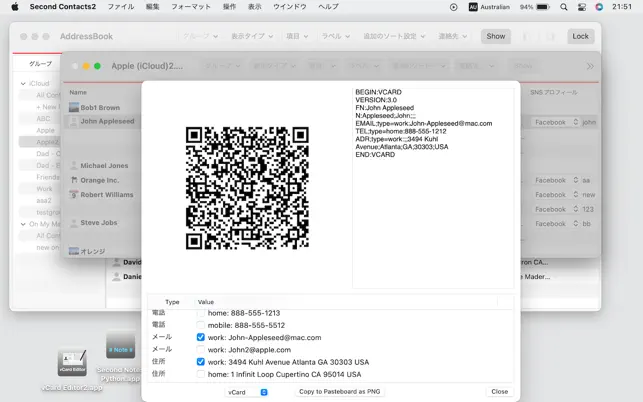Open the フォーマット menu
The width and height of the screenshot is (643, 402).
(191, 7)
